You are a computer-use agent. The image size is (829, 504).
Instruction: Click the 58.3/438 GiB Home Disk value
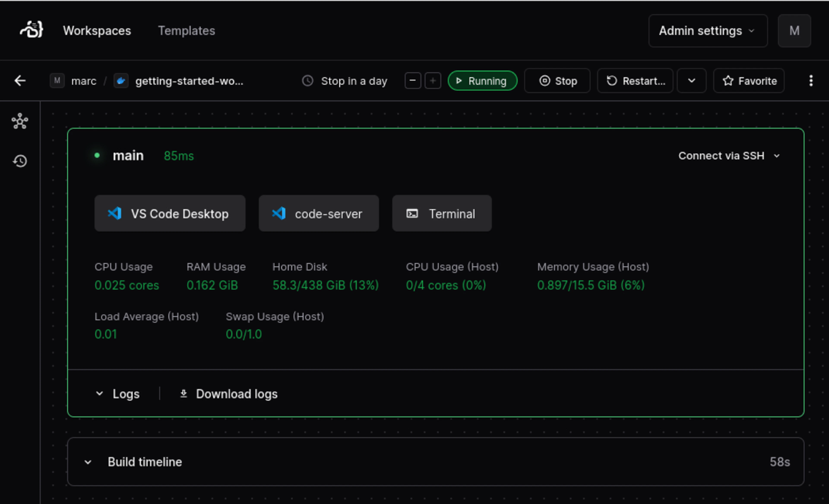point(325,285)
